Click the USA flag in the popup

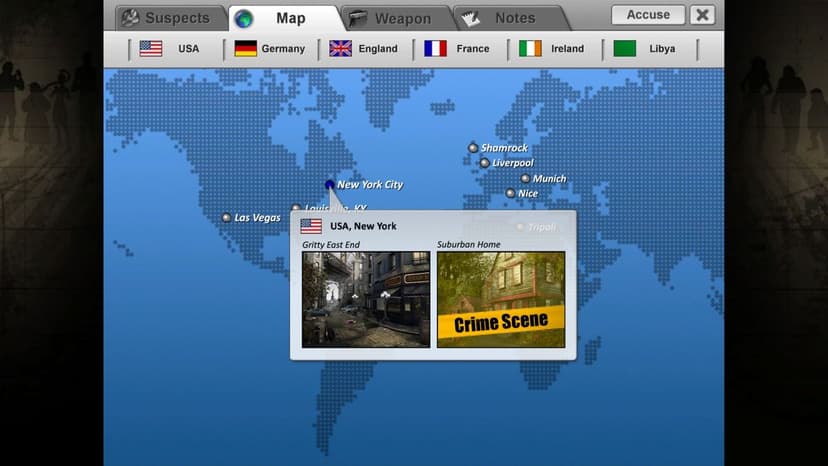coord(311,226)
